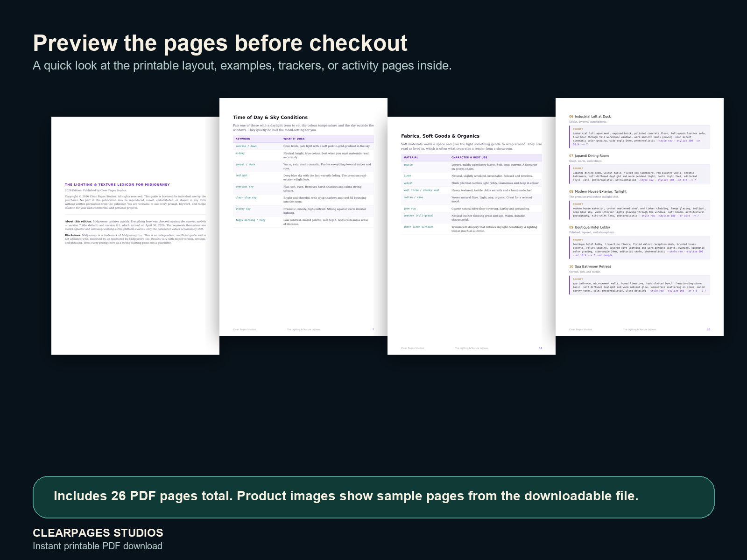
Task: Click the 'About this edition.' paragraph
Action: coord(135,225)
